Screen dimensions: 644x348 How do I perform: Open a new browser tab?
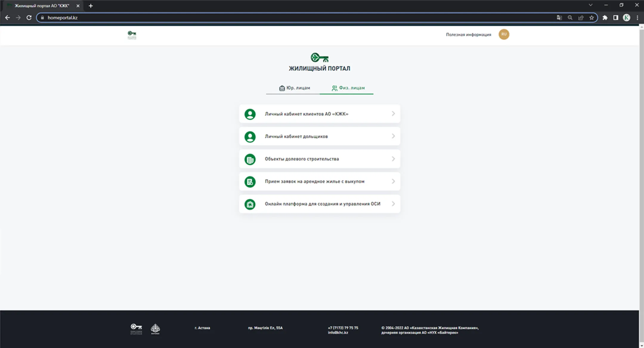pyautogui.click(x=91, y=6)
